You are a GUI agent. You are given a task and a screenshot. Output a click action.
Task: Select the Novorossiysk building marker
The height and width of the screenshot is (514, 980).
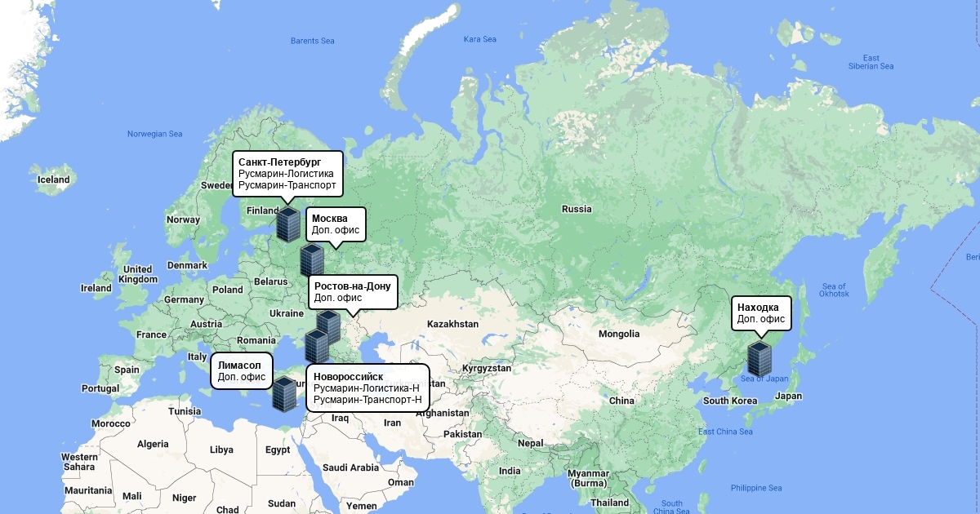pos(316,347)
